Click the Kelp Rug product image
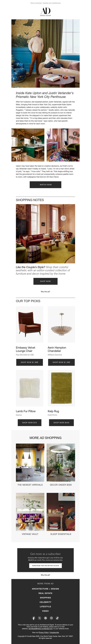 coord(61,388)
